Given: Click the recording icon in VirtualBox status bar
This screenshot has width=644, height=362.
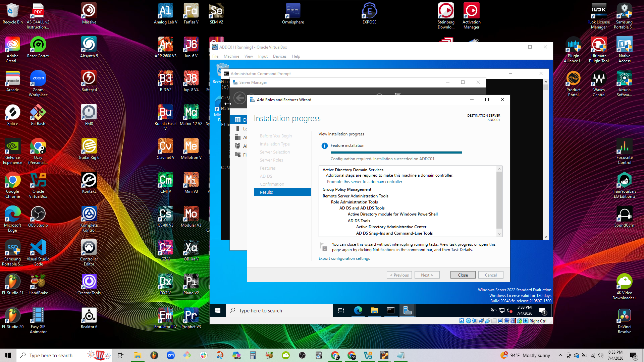Looking at the screenshot, I should coord(506,321).
